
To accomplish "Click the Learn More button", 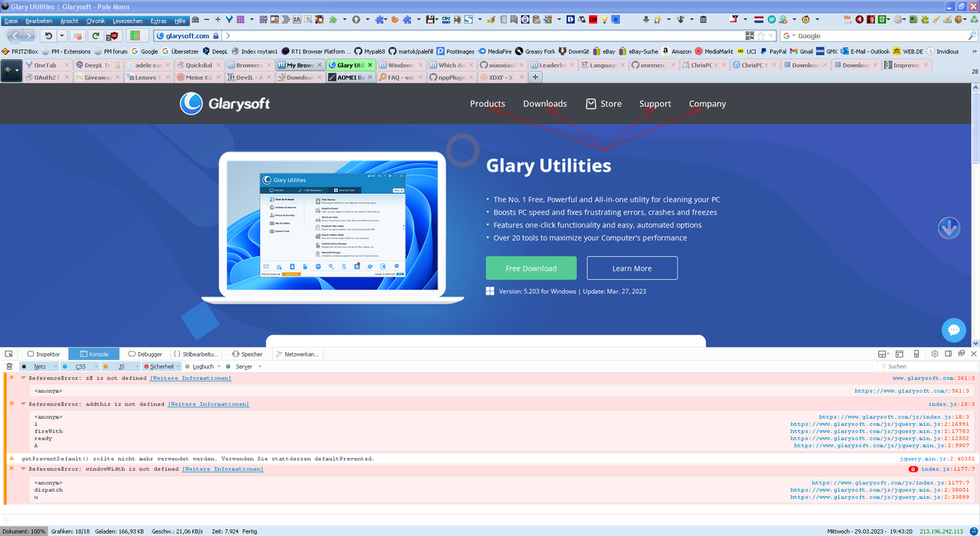I will tap(632, 268).
